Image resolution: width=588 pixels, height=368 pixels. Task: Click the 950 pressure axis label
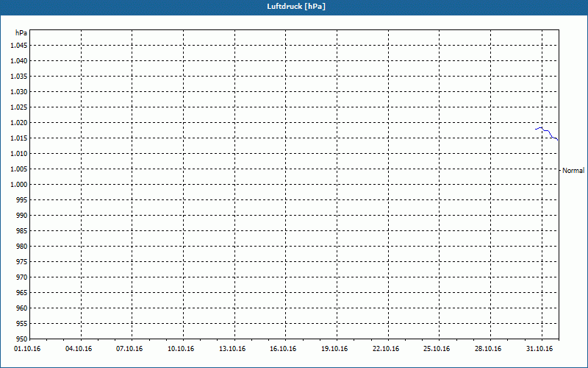pyautogui.click(x=22, y=339)
